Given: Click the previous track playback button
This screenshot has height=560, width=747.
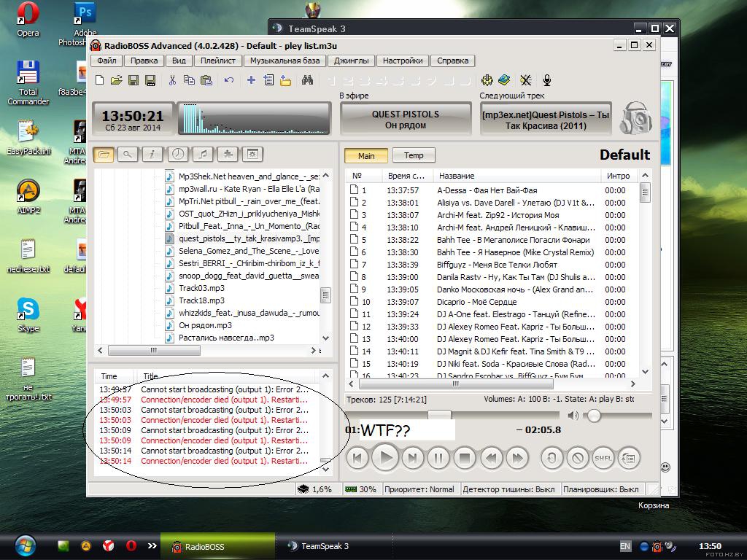Looking at the screenshot, I should point(357,458).
